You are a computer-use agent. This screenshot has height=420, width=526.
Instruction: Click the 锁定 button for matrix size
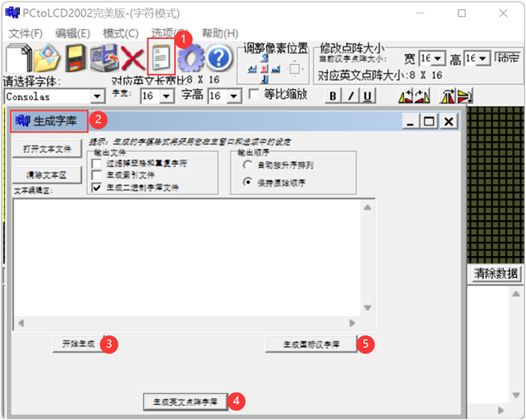[509, 58]
